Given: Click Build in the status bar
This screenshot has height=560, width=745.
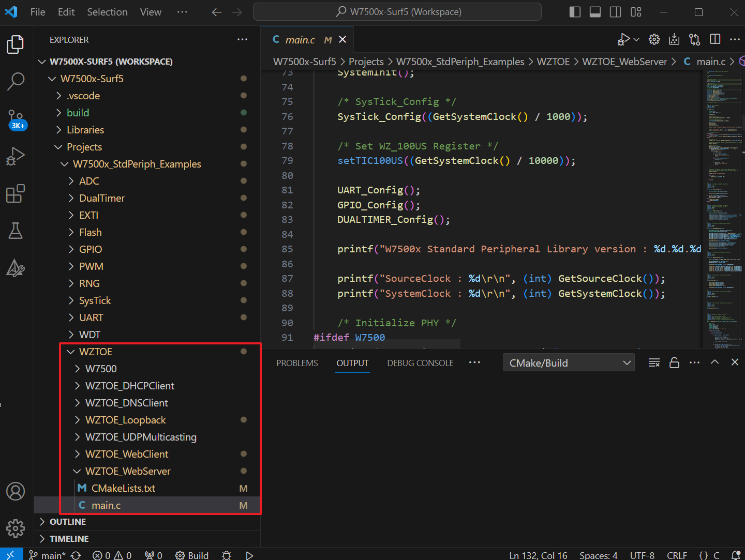Looking at the screenshot, I should pyautogui.click(x=191, y=555).
